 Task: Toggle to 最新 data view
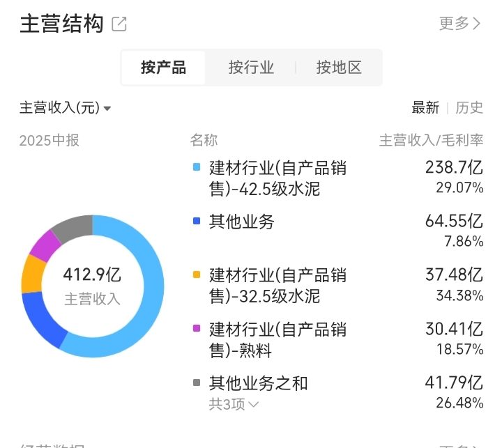[425, 108]
